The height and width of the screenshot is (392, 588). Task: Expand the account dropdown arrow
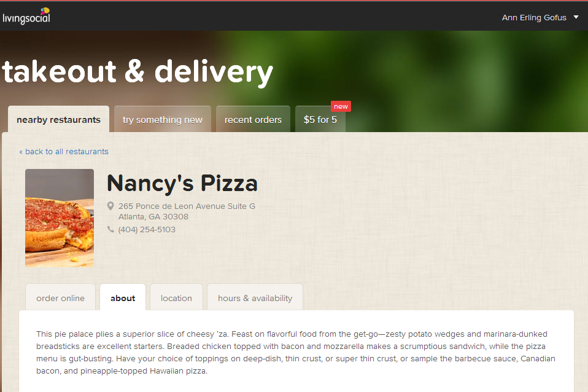pos(576,17)
